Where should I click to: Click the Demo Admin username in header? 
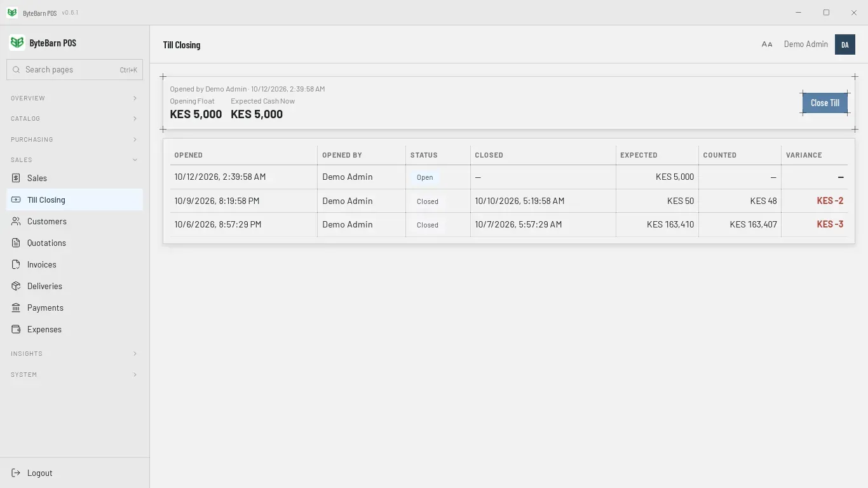pyautogui.click(x=806, y=44)
